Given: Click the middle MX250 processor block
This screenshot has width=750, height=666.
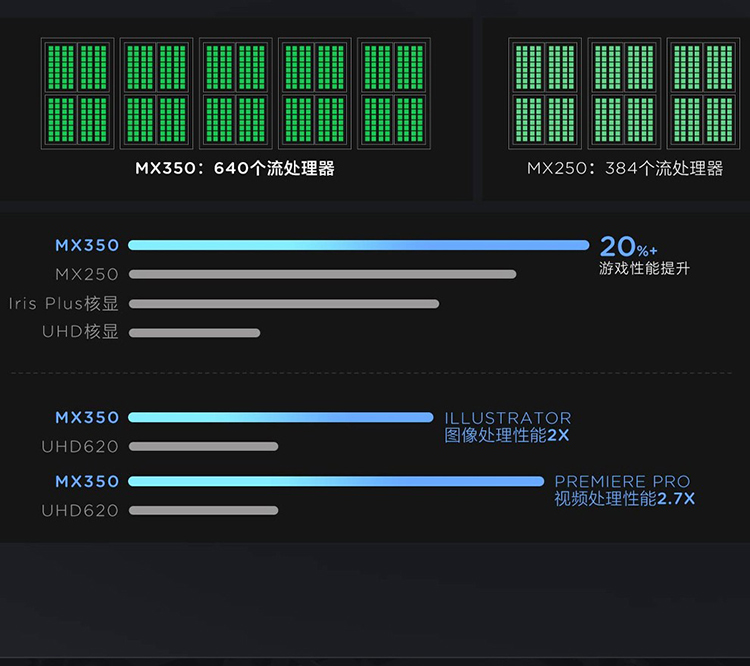Looking at the screenshot, I should (x=624, y=94).
